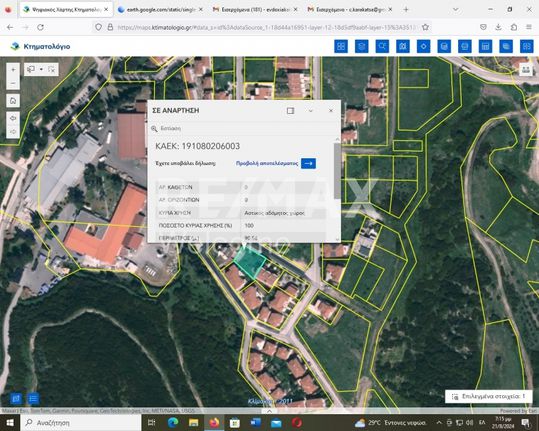539x431 pixels.
Task: Open Firefox application menu
Action: coord(529,27)
